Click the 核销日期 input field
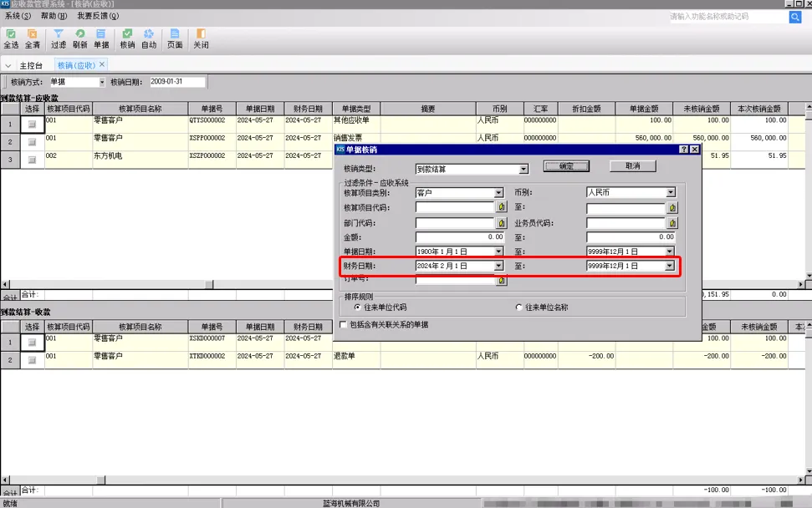Viewport: 812px width, 508px height. (177, 82)
